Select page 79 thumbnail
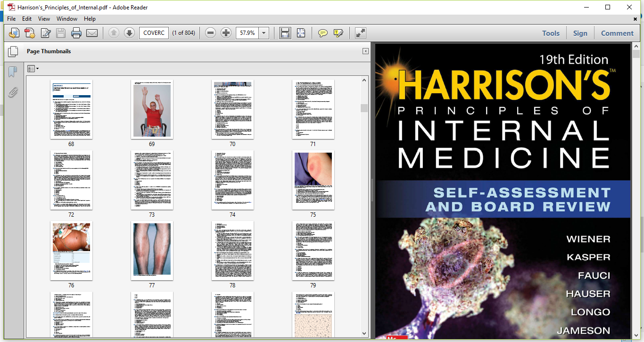Viewport: 644px width, 342px height. [313, 251]
